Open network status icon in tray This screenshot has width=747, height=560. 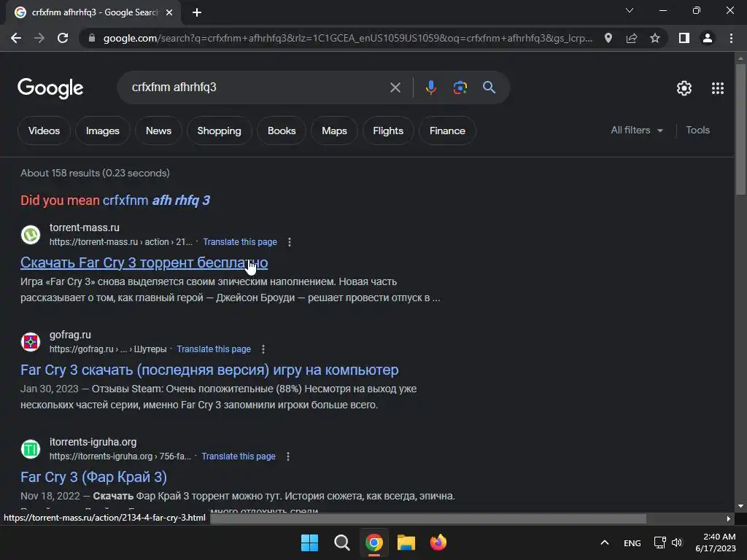(x=659, y=542)
